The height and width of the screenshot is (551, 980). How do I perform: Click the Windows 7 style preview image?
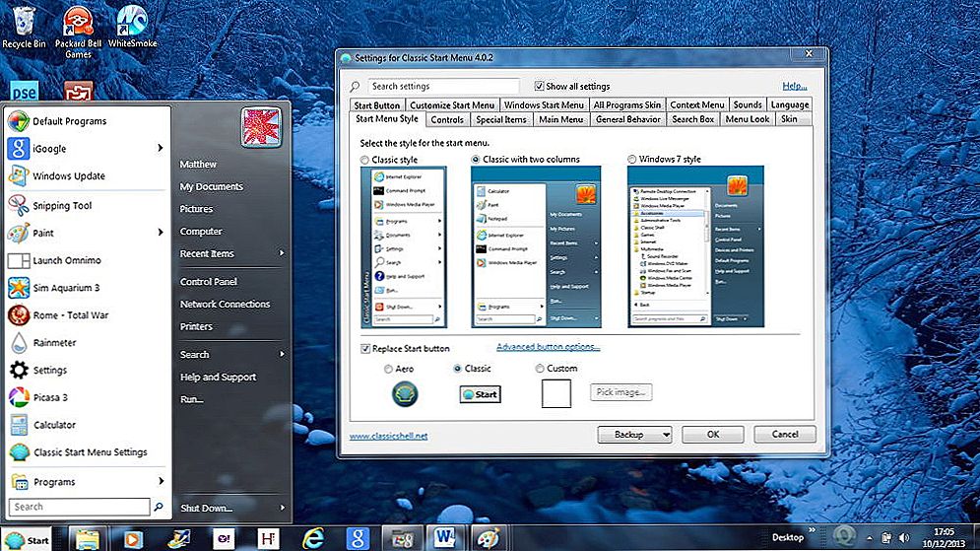[x=695, y=246]
